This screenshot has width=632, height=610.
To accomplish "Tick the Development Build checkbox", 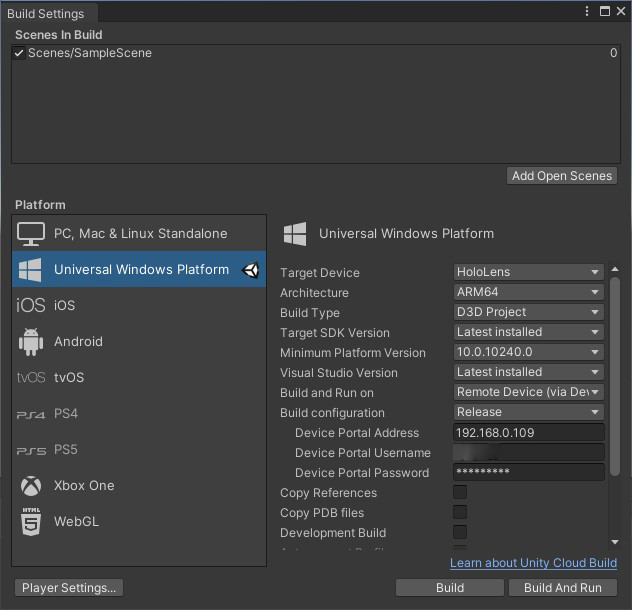I will pos(460,533).
